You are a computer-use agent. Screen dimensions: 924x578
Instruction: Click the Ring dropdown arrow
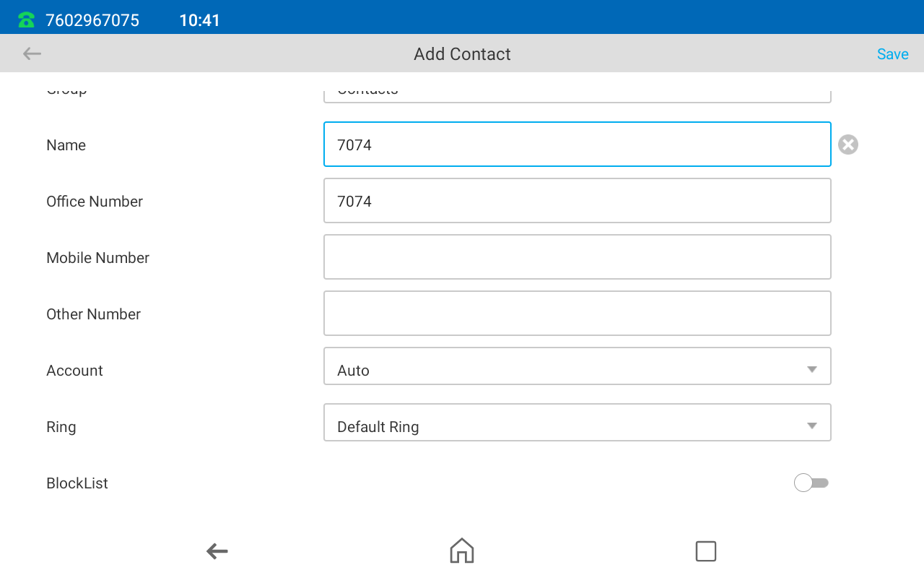tap(811, 426)
